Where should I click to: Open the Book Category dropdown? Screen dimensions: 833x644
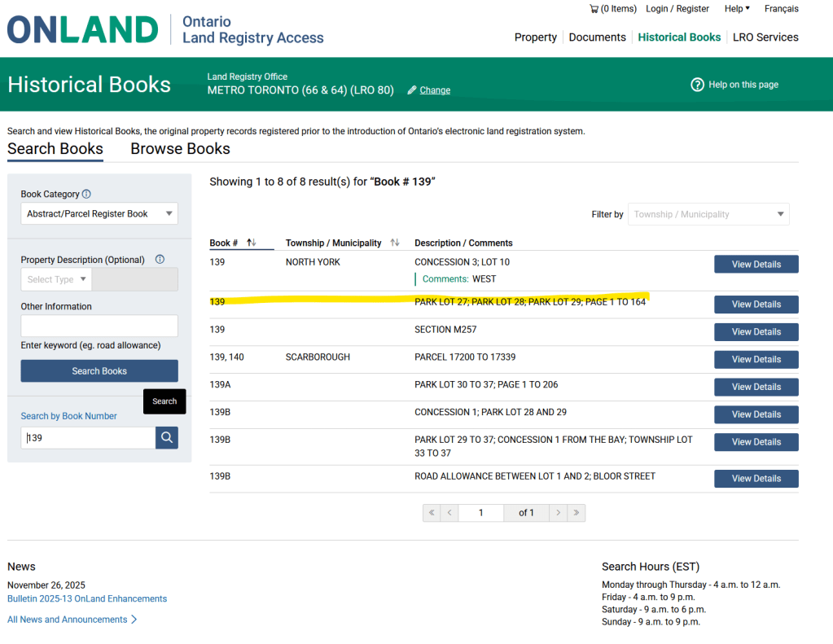99,214
